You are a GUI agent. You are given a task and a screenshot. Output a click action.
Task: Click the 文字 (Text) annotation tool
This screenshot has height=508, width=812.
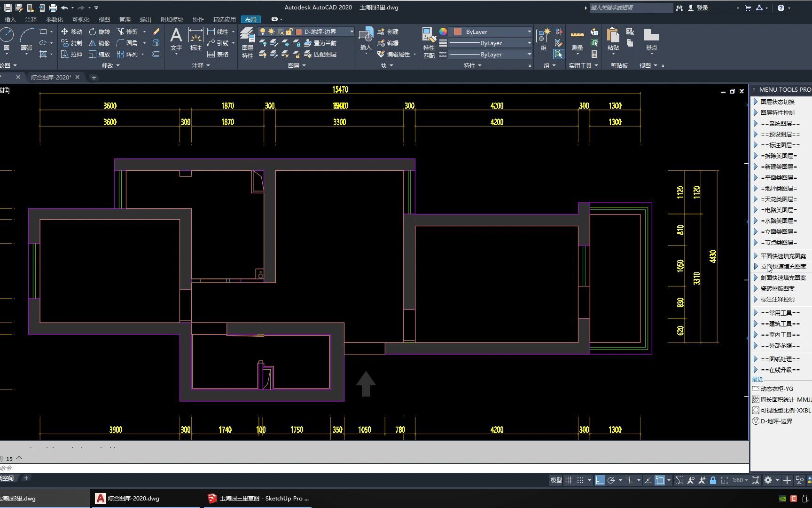(x=176, y=40)
